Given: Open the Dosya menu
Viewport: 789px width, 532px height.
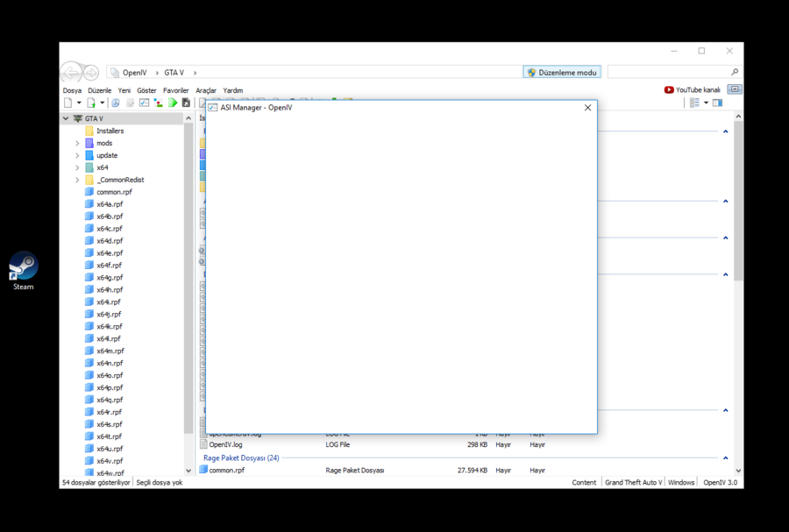Looking at the screenshot, I should pyautogui.click(x=72, y=90).
